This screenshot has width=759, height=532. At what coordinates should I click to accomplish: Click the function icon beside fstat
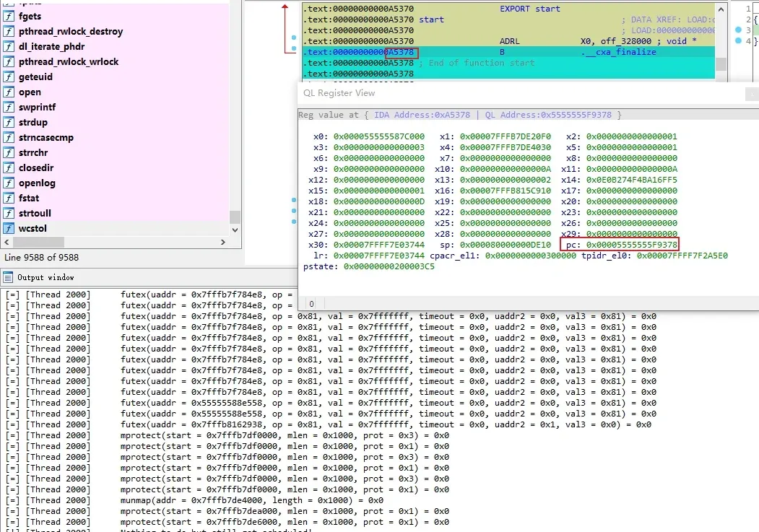coord(8,198)
